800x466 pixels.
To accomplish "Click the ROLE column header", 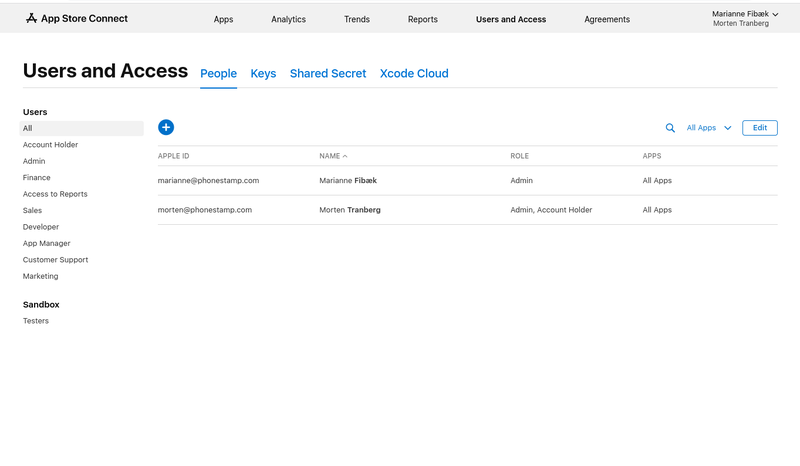I will click(519, 156).
